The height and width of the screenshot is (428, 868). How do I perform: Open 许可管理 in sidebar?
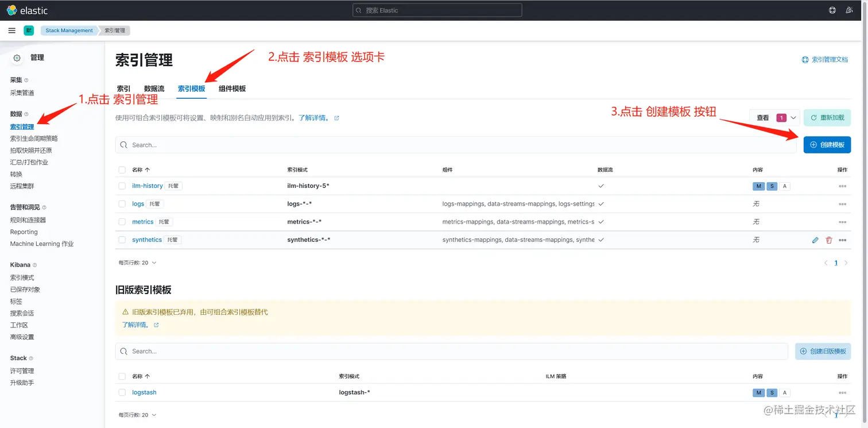pos(22,371)
